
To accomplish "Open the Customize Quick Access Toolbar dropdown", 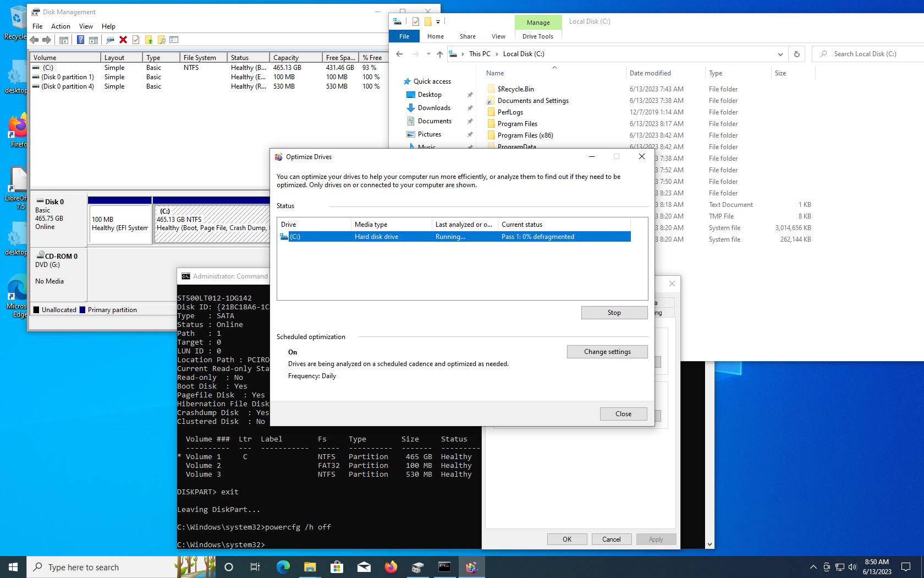I will 438,22.
